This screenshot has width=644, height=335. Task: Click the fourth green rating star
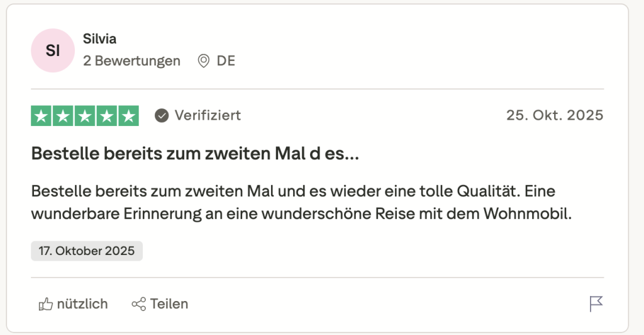[x=107, y=116]
